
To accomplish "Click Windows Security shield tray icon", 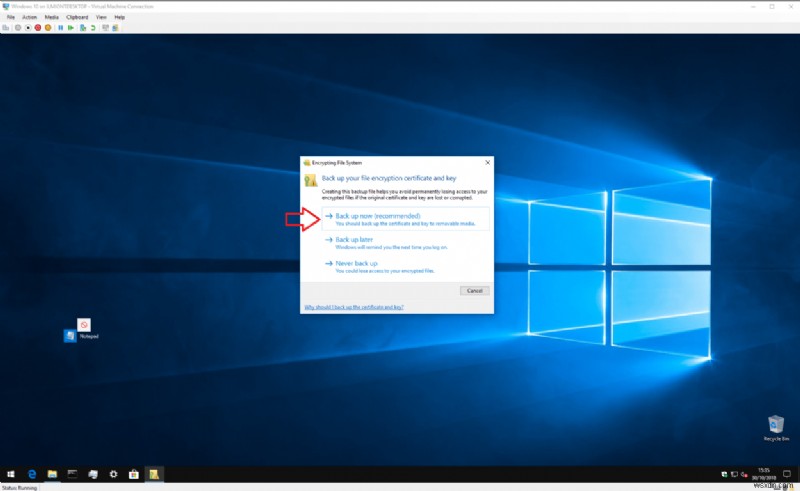I will pyautogui.click(x=724, y=474).
